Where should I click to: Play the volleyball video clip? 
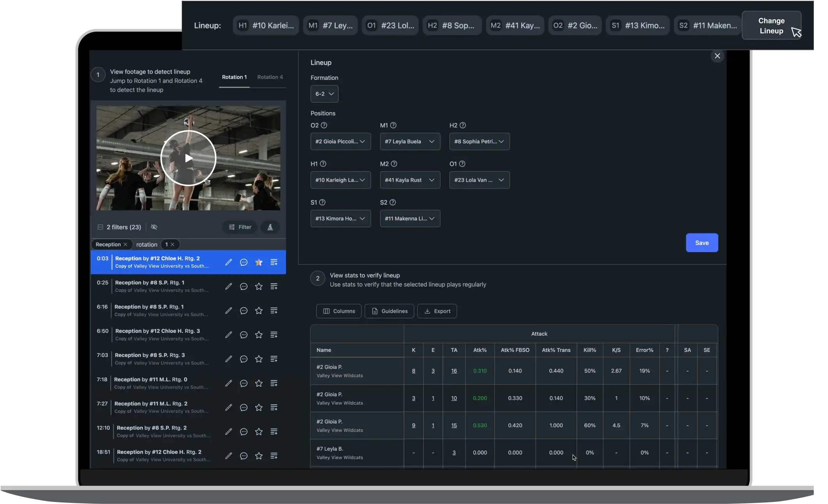point(188,158)
